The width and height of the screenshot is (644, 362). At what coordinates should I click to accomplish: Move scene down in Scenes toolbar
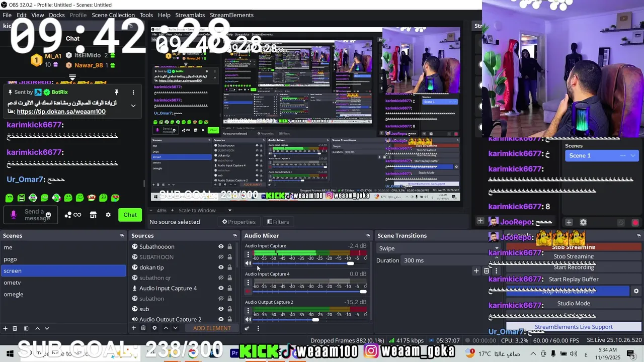click(47, 328)
